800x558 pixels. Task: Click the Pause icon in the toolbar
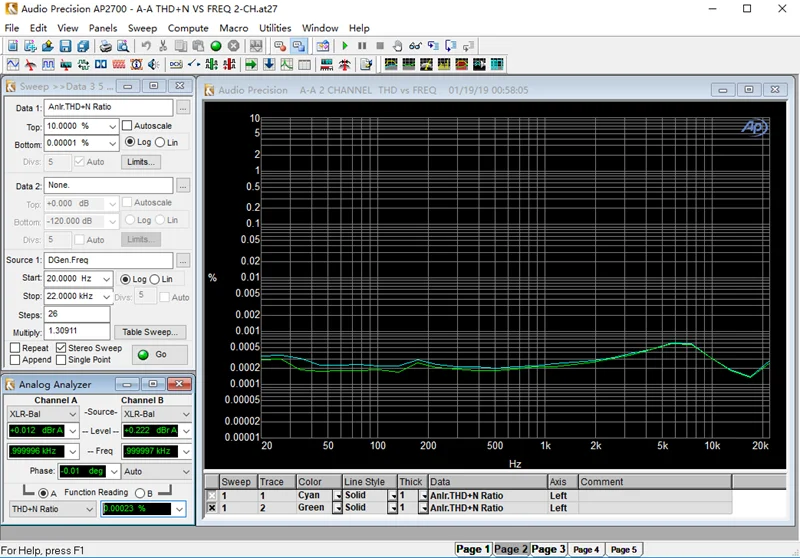pyautogui.click(x=362, y=46)
